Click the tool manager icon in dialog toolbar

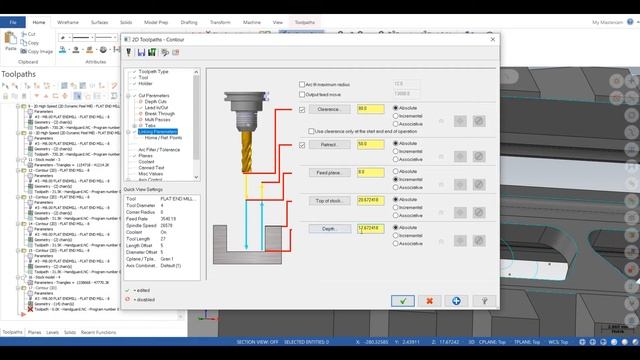129,52
